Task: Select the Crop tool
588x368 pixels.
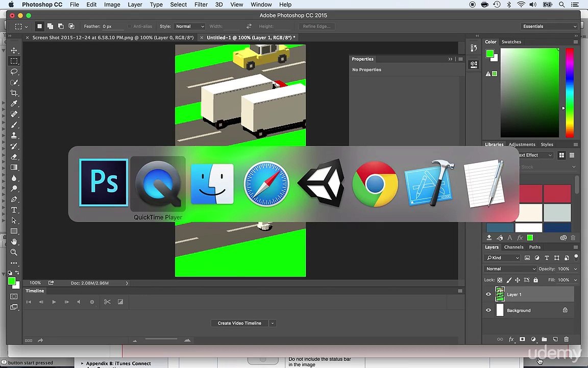Action: point(14,93)
